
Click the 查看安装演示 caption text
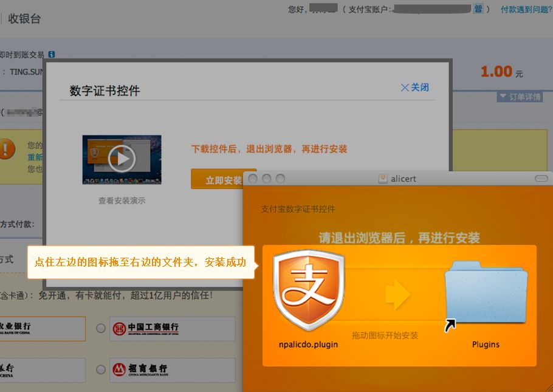pos(122,201)
